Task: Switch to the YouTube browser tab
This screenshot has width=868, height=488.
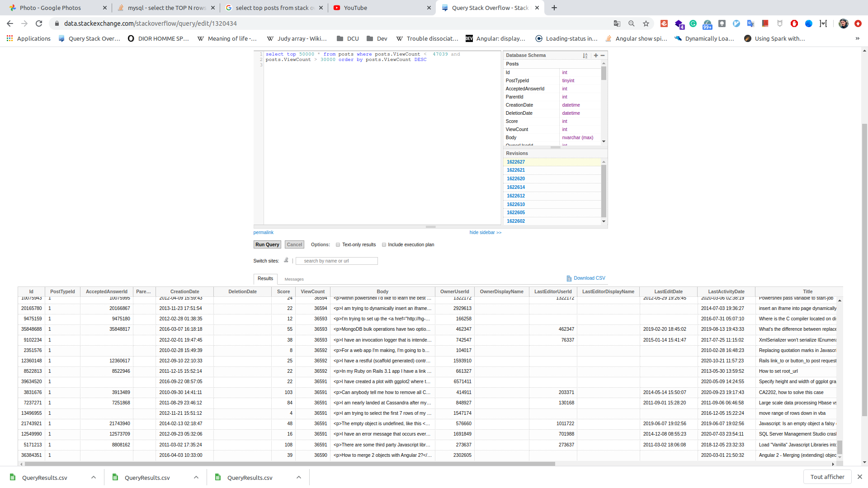Action: click(355, 8)
